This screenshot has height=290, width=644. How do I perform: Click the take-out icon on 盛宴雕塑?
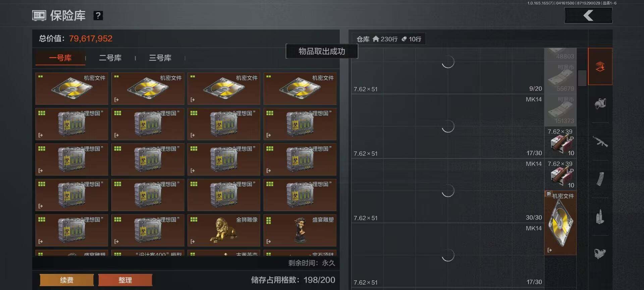pos(269,241)
